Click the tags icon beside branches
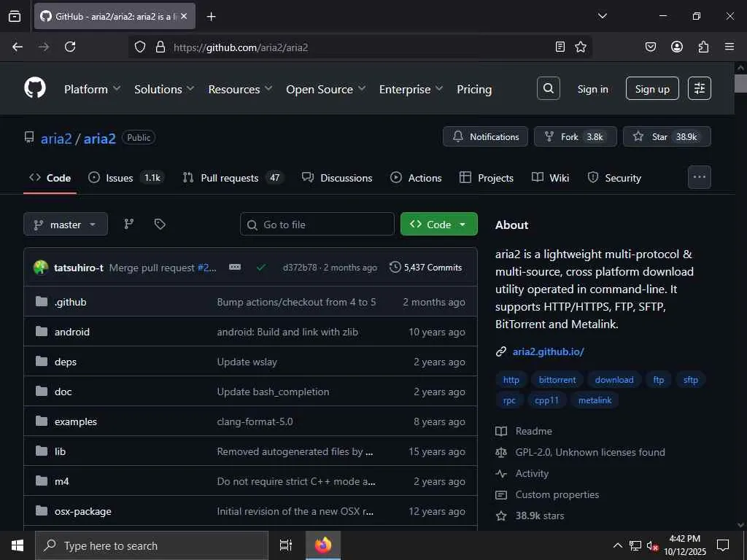 [x=160, y=225]
